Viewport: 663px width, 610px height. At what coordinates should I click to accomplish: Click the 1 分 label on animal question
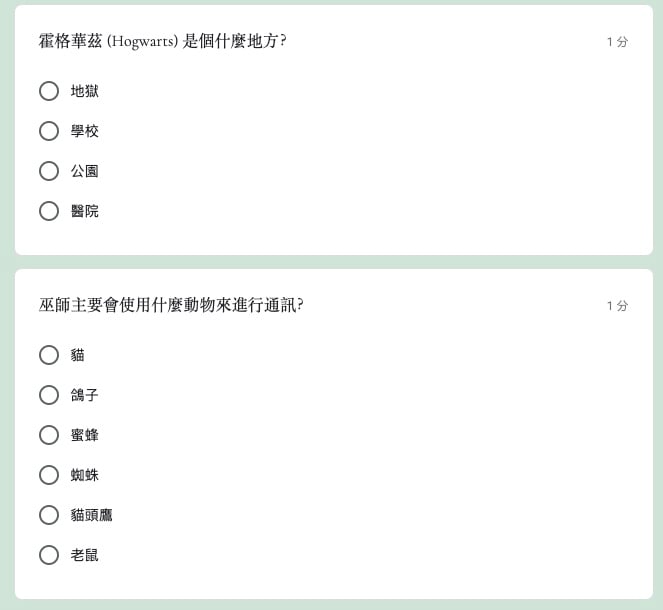(x=617, y=306)
